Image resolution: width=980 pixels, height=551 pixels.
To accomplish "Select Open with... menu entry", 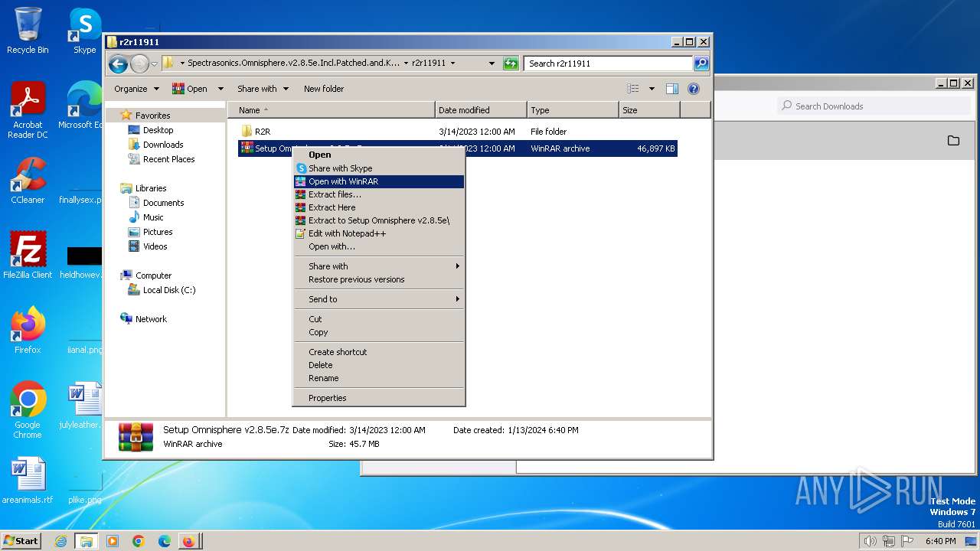I will [x=379, y=246].
